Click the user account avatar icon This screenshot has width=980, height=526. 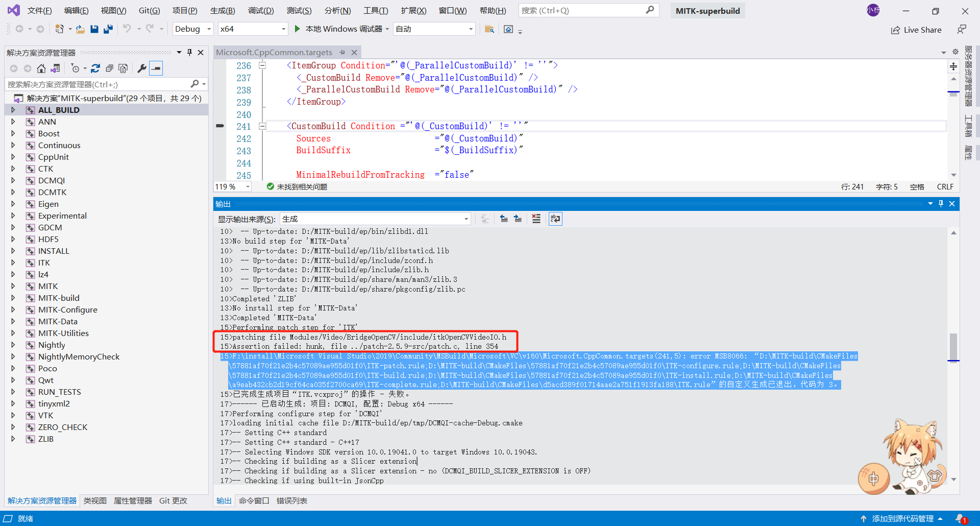(x=873, y=10)
